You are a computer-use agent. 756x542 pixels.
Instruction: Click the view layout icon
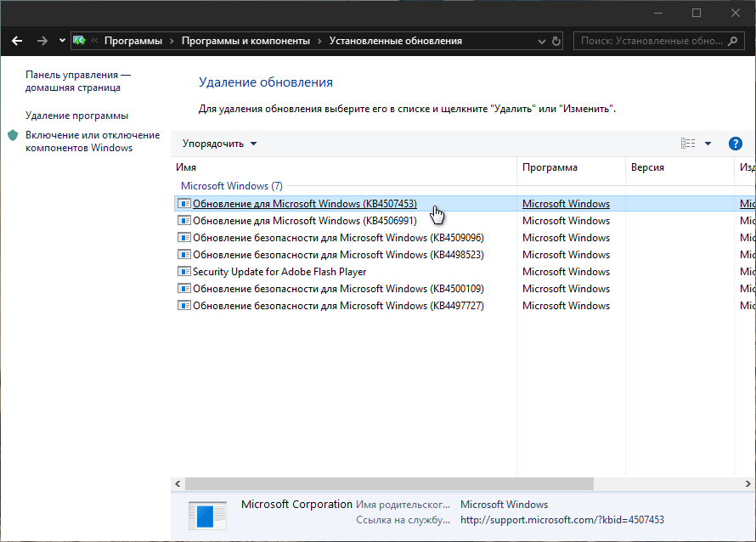click(688, 144)
